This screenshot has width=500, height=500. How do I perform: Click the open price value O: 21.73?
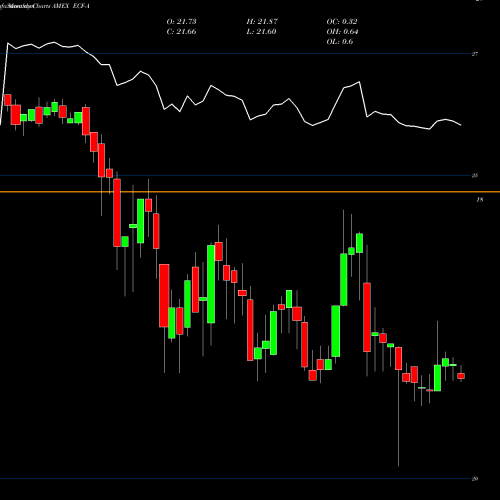pos(181,22)
